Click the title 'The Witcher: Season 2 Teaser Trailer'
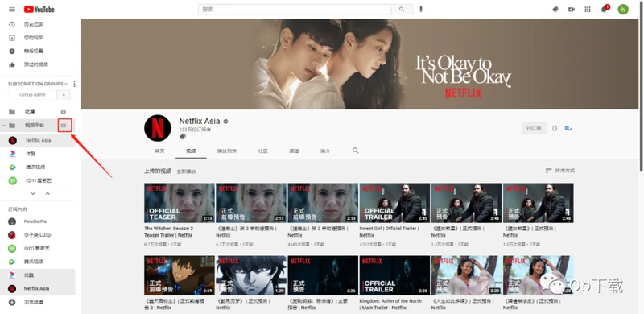Screen dimensions: 644x314 pyautogui.click(x=168, y=232)
